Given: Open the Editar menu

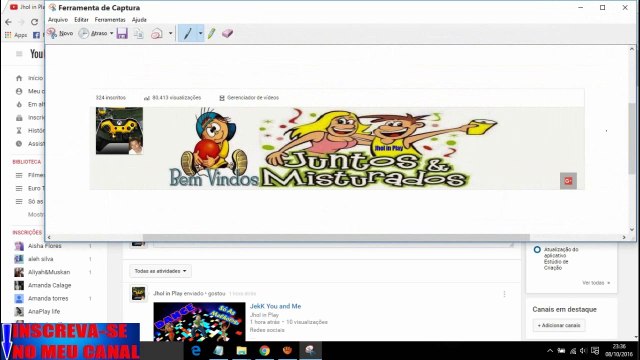Looking at the screenshot, I should click(x=81, y=20).
